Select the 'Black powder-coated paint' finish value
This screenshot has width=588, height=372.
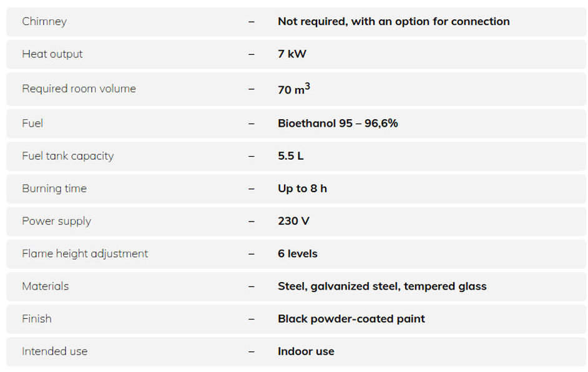coord(351,318)
